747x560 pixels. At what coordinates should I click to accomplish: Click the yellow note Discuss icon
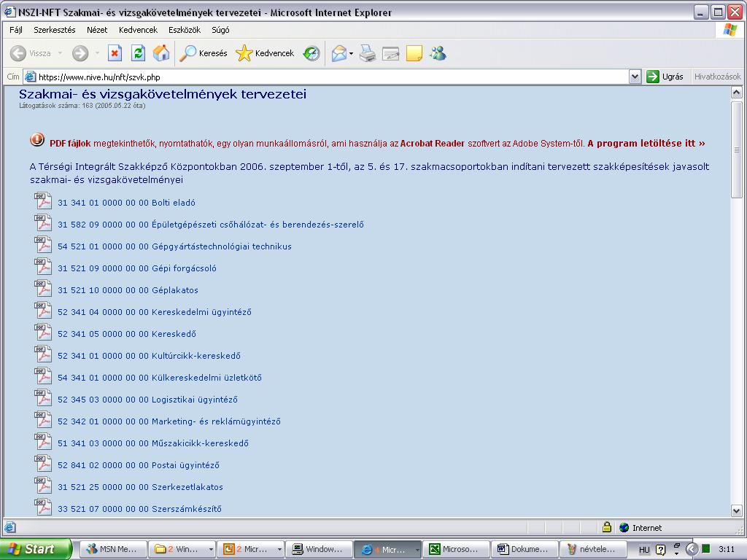(414, 53)
